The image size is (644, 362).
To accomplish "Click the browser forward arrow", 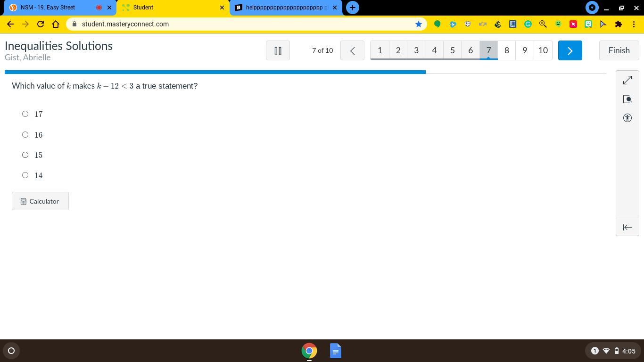I will (x=25, y=24).
